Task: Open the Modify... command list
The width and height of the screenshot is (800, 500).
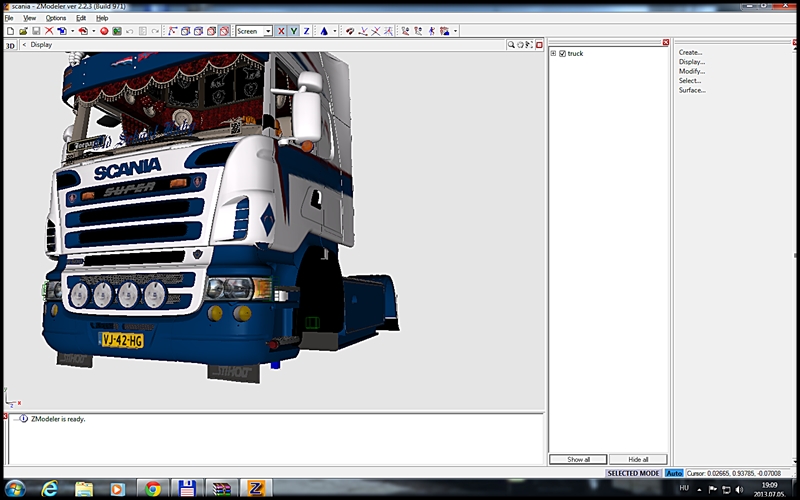Action: point(692,71)
